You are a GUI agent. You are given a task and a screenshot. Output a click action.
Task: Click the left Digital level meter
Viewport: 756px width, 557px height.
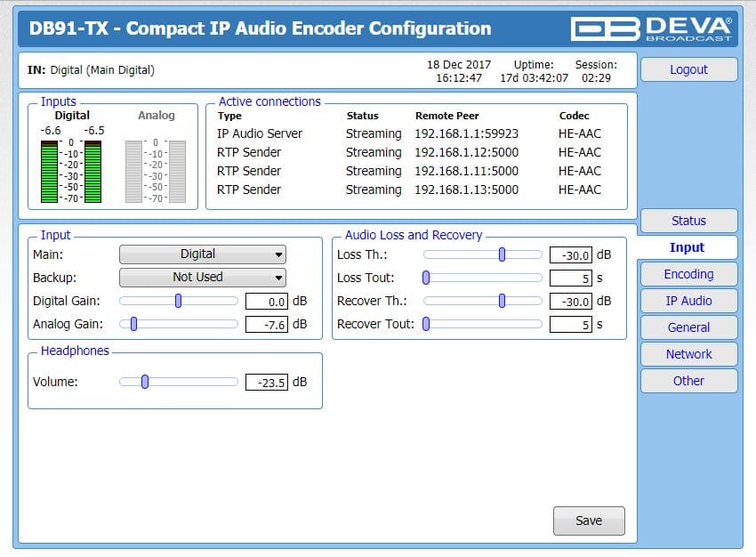(49, 171)
